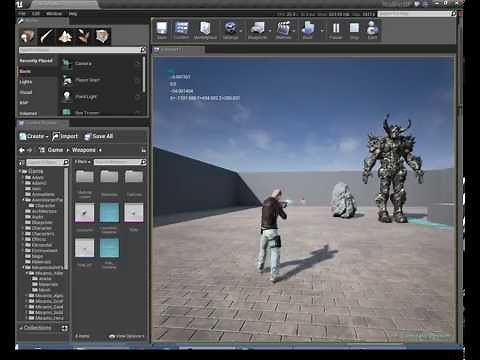Screen dimensions: 480x360
Task: Click Weapons in the breadcrumb path
Action: [84, 150]
